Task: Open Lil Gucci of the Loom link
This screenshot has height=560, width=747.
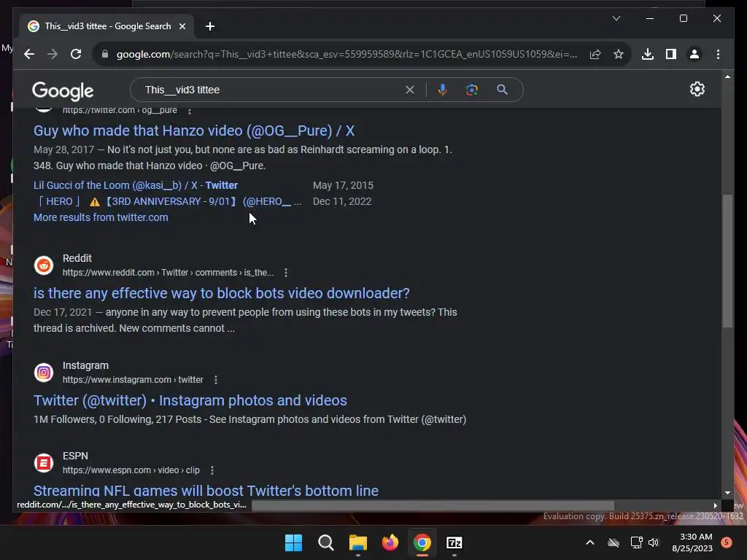Action: click(x=135, y=185)
